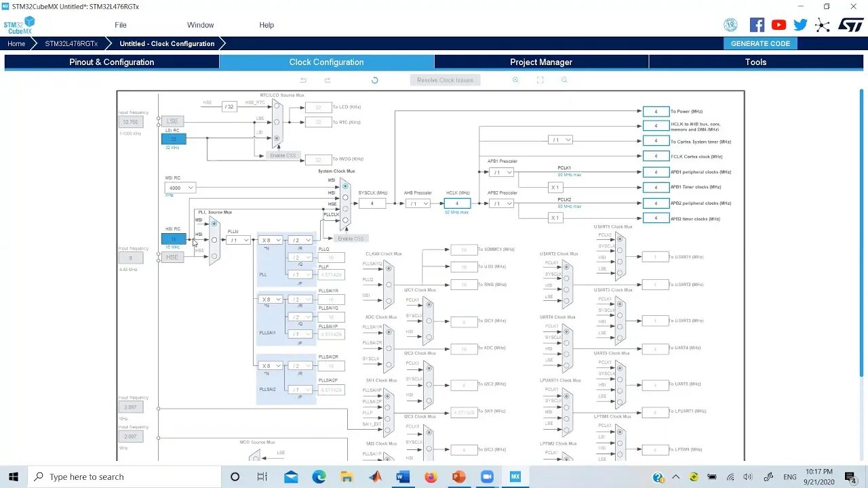This screenshot has width=868, height=488.
Task: Click the STM32CubeMX logo
Action: point(19,26)
